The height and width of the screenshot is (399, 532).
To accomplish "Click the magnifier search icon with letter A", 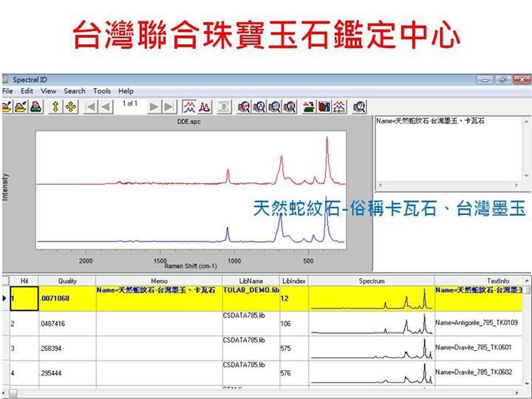I will [259, 107].
